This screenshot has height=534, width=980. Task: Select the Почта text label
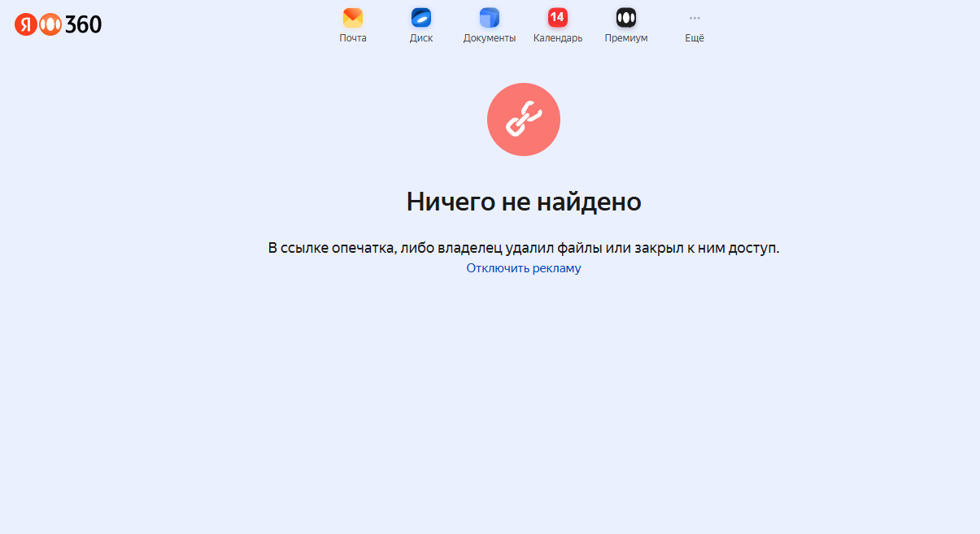click(353, 38)
